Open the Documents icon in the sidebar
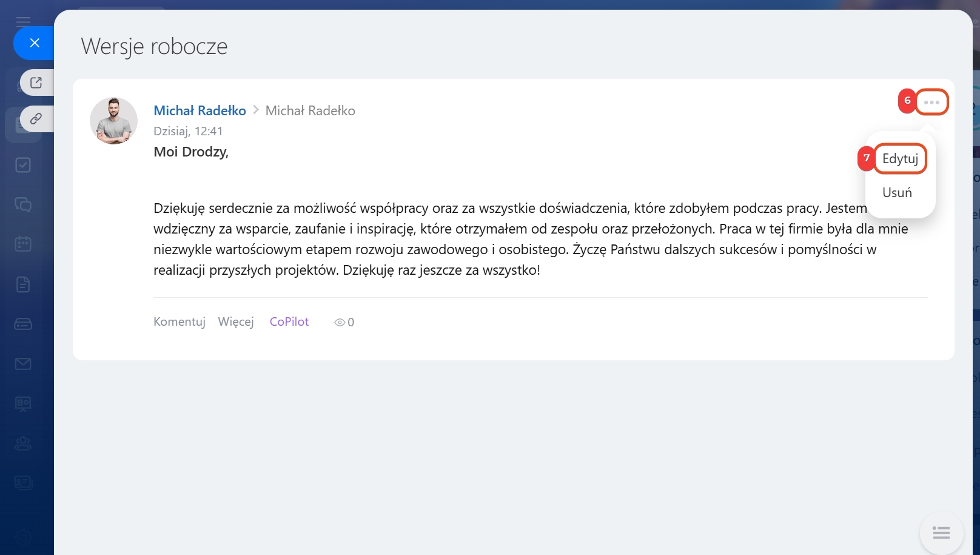The height and width of the screenshot is (555, 980). (x=23, y=284)
